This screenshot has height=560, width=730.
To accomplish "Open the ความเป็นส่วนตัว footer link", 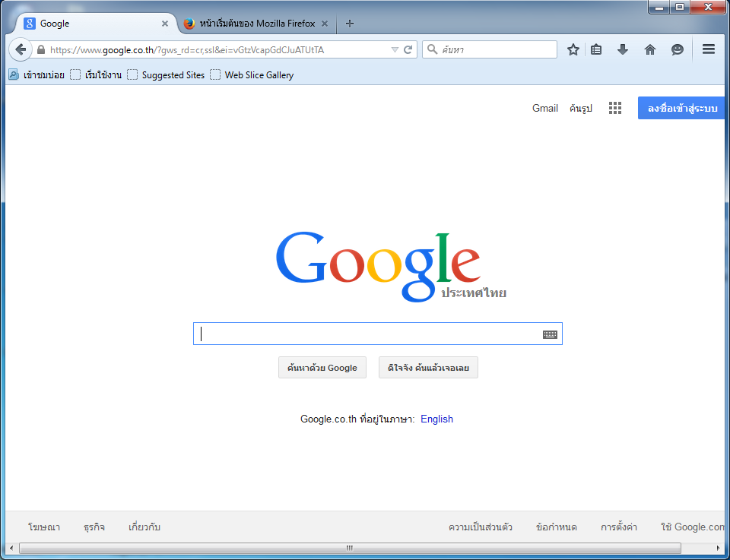I will [481, 527].
